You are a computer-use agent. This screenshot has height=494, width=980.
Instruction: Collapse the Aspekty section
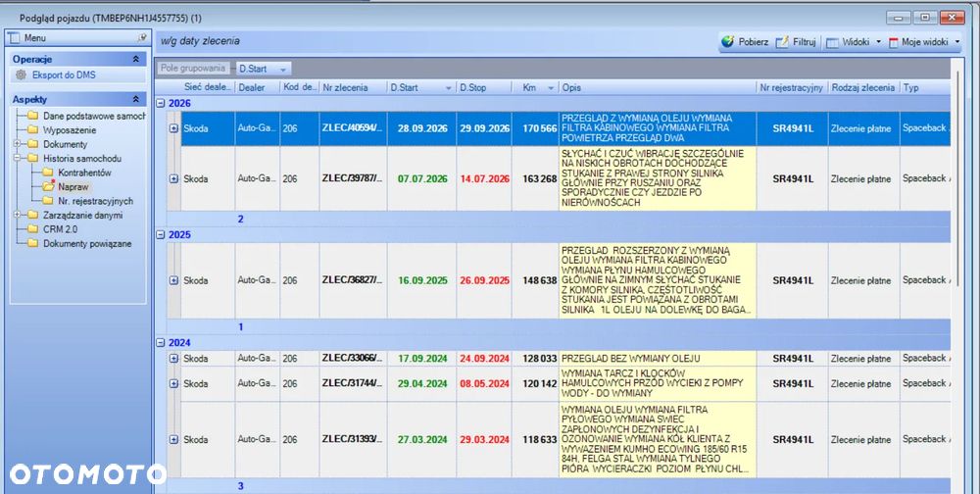[x=135, y=99]
